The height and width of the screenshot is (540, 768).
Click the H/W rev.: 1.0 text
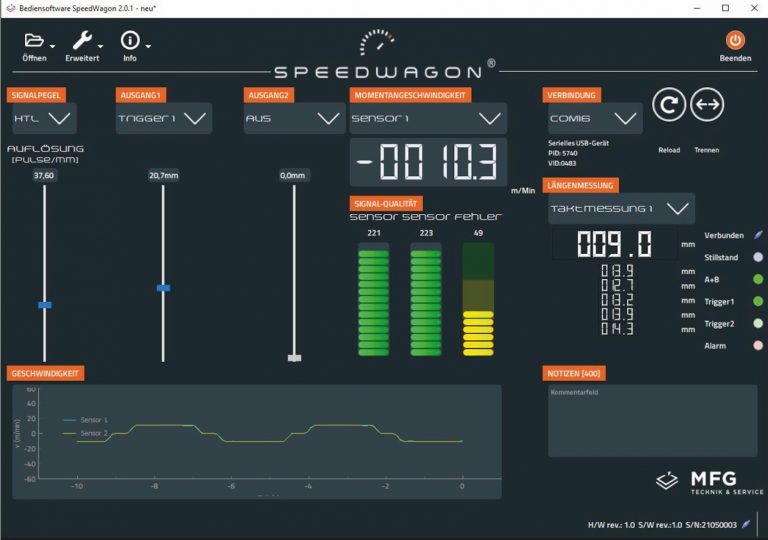click(611, 525)
